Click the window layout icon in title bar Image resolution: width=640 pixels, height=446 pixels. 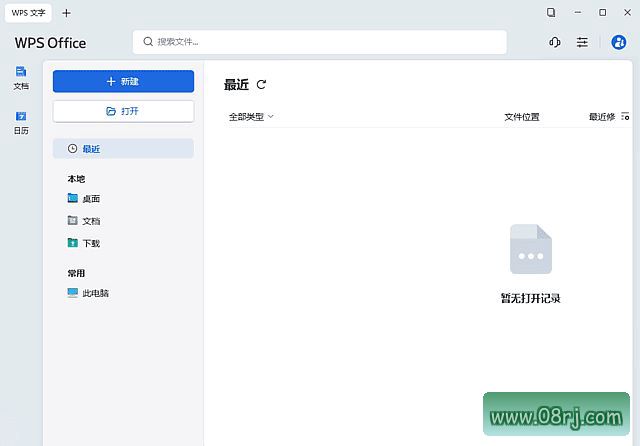(551, 12)
